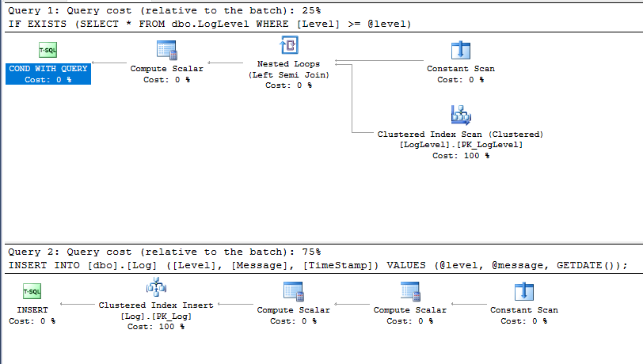Select the COND WITH QUERY T-SQL icon
The width and height of the screenshot is (643, 364).
[48, 50]
